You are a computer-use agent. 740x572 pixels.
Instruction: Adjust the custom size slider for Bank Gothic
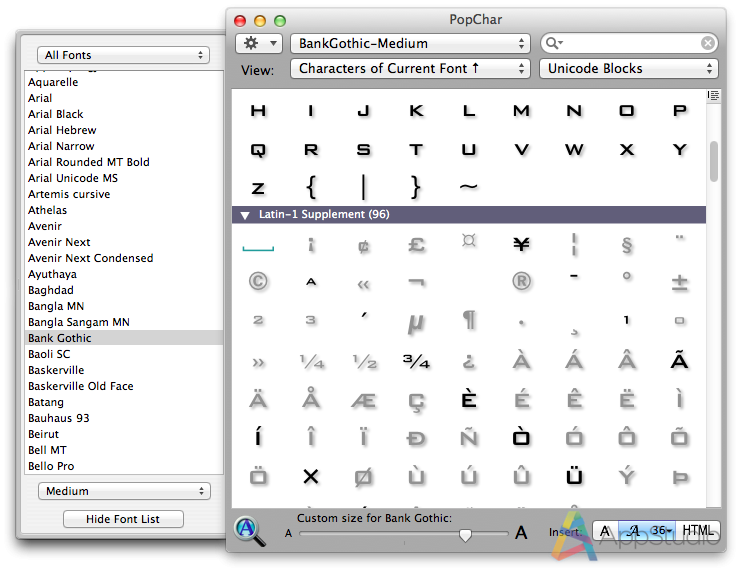pyautogui.click(x=465, y=535)
